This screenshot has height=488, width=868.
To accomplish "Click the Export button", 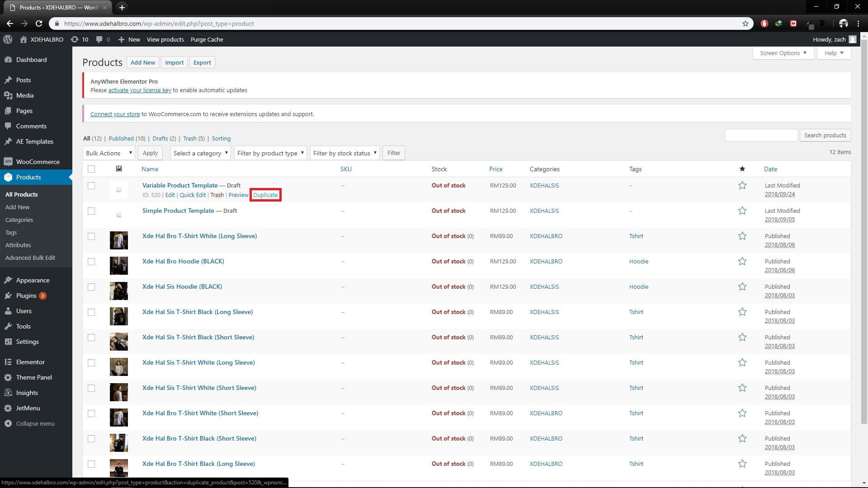I will 202,62.
